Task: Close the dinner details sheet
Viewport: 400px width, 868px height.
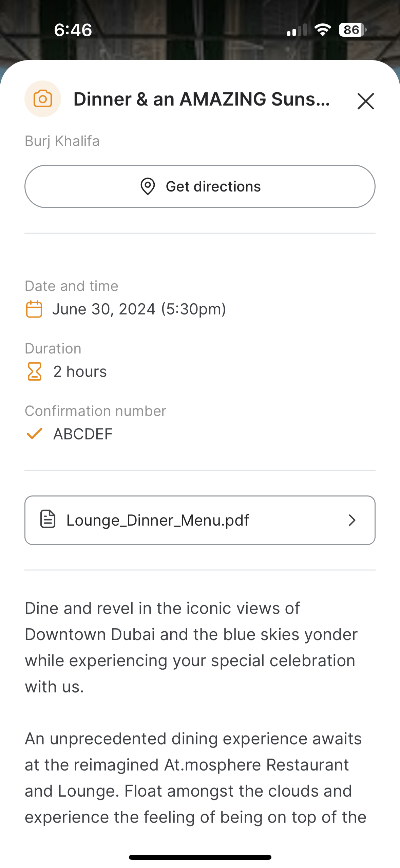Action: coord(365,101)
